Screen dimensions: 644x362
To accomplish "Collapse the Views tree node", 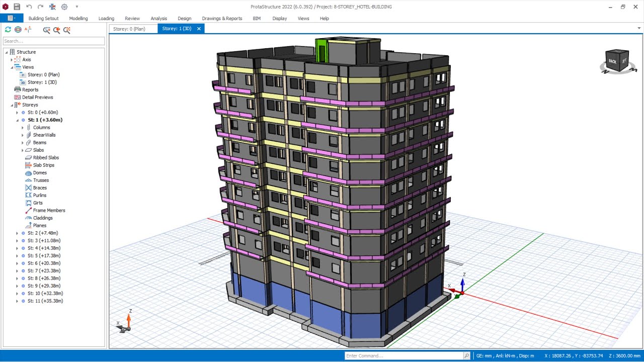I will tap(12, 67).
